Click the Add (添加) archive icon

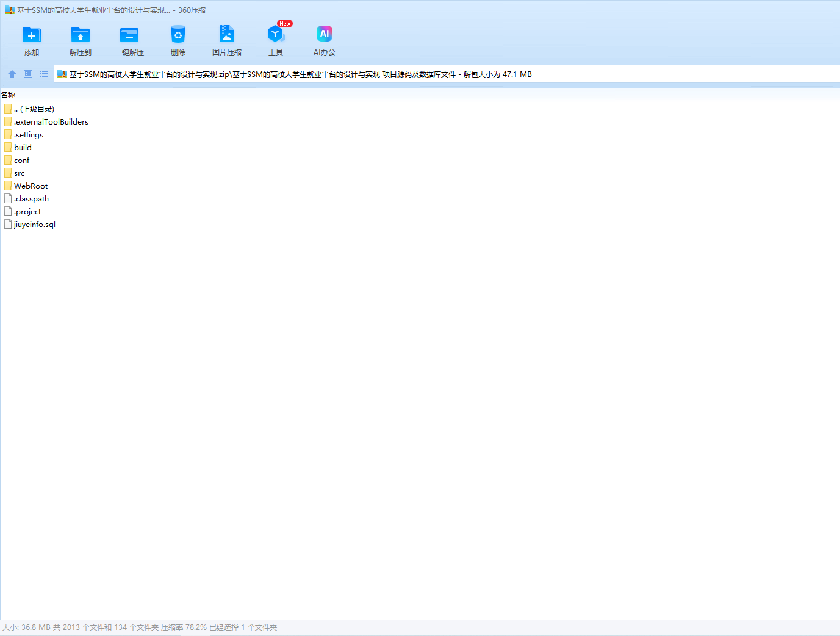tap(32, 35)
